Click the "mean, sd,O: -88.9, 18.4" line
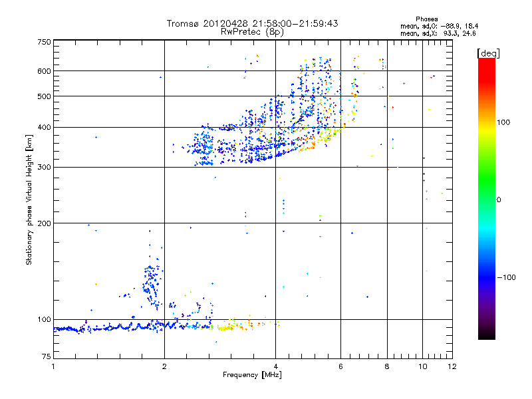Image resolution: width=532 pixels, height=399 pixels. point(439,26)
